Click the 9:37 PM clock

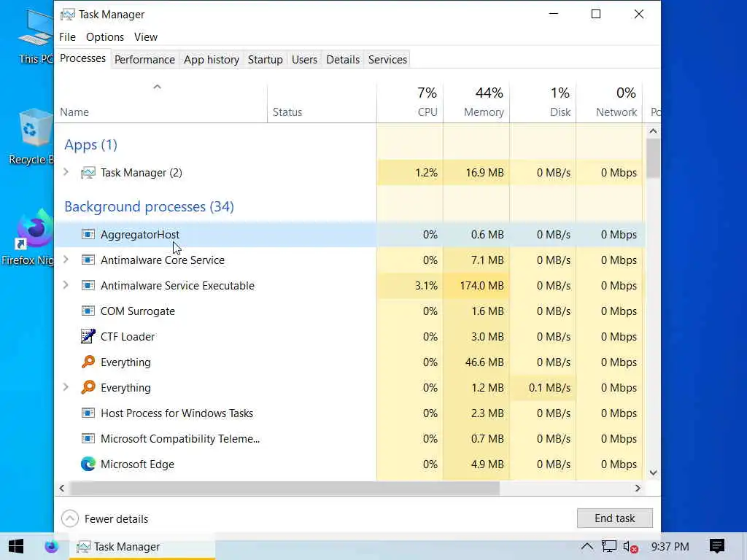670,547
